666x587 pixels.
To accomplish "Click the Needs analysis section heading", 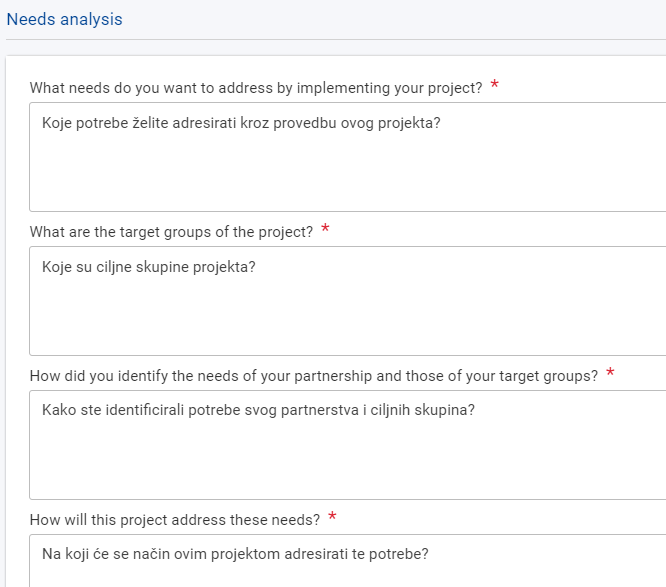I will (65, 19).
